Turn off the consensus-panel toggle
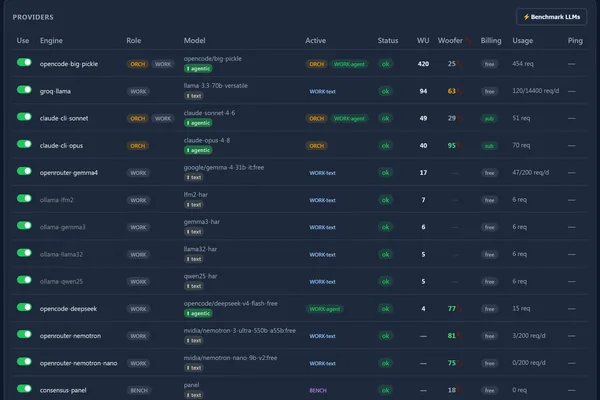This screenshot has width=600, height=400. (x=24, y=389)
